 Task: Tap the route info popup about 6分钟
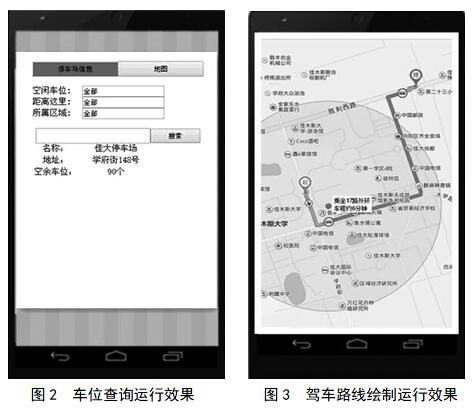click(x=352, y=205)
